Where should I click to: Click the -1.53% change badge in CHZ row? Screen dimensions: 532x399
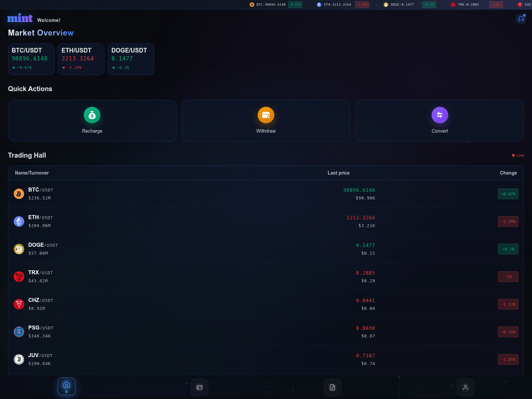(508, 304)
